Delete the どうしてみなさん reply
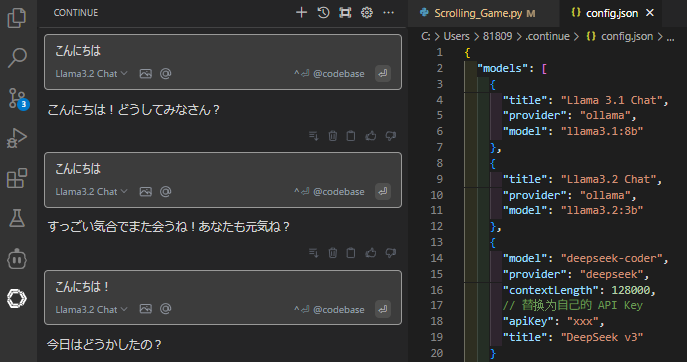The width and height of the screenshot is (687, 362). click(x=333, y=136)
